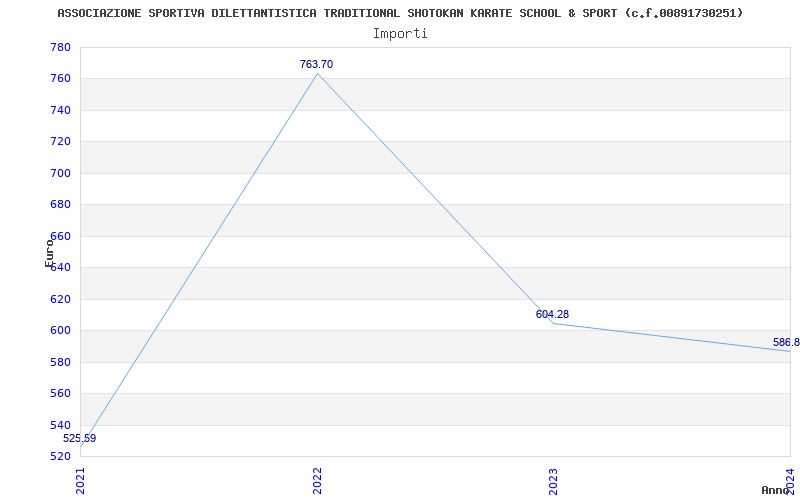Click the 780 y-axis tick label
Image resolution: width=800 pixels, height=500 pixels.
click(60, 47)
